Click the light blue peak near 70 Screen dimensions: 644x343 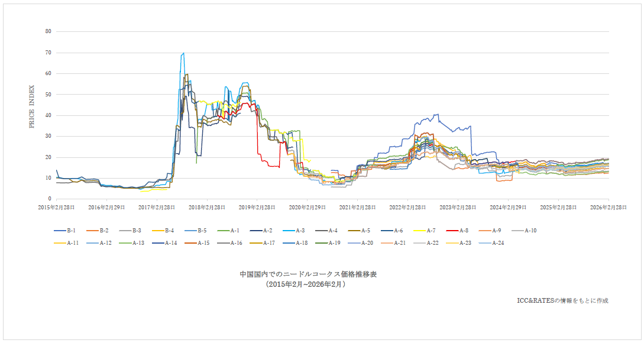click(x=183, y=53)
